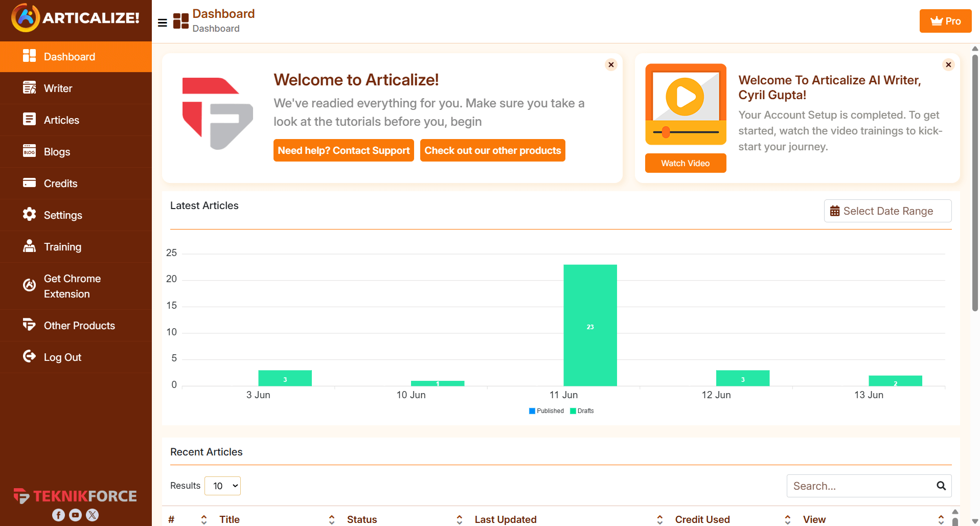The height and width of the screenshot is (526, 980).
Task: Toggle Drafts series in chart legend
Action: [x=582, y=411]
